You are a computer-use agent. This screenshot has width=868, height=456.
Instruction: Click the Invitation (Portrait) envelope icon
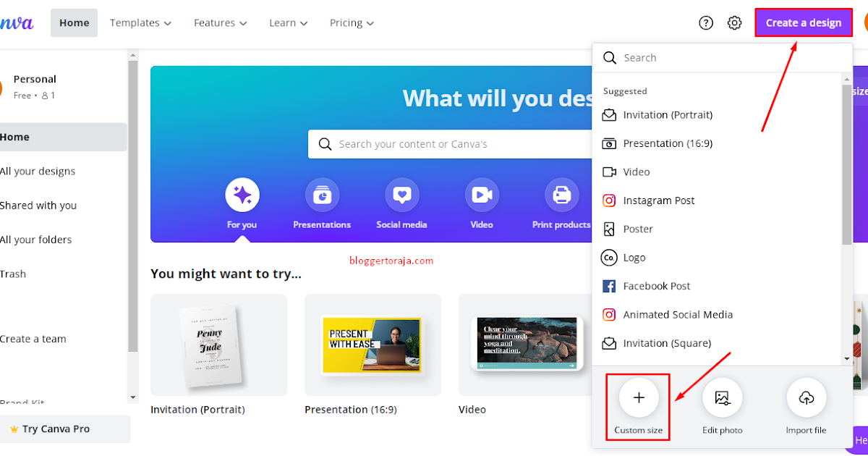610,114
